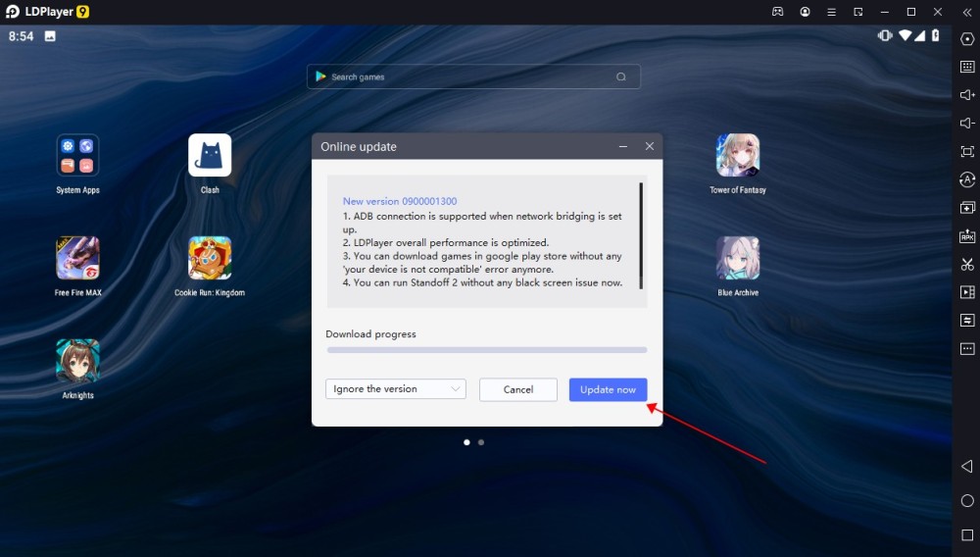
Task: Show more sidebar tools (three dots)
Action: coord(967,349)
